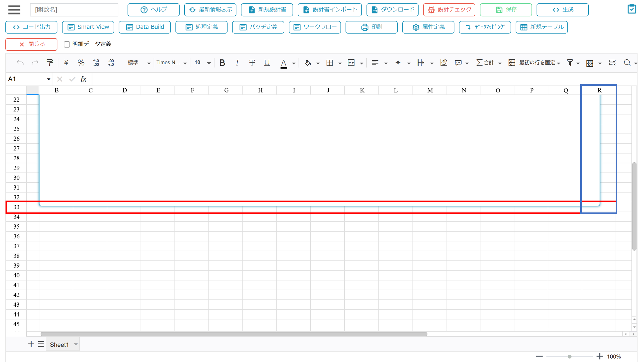The width and height of the screenshot is (644, 362).
Task: Click the clear format list icon
Action: (x=612, y=63)
